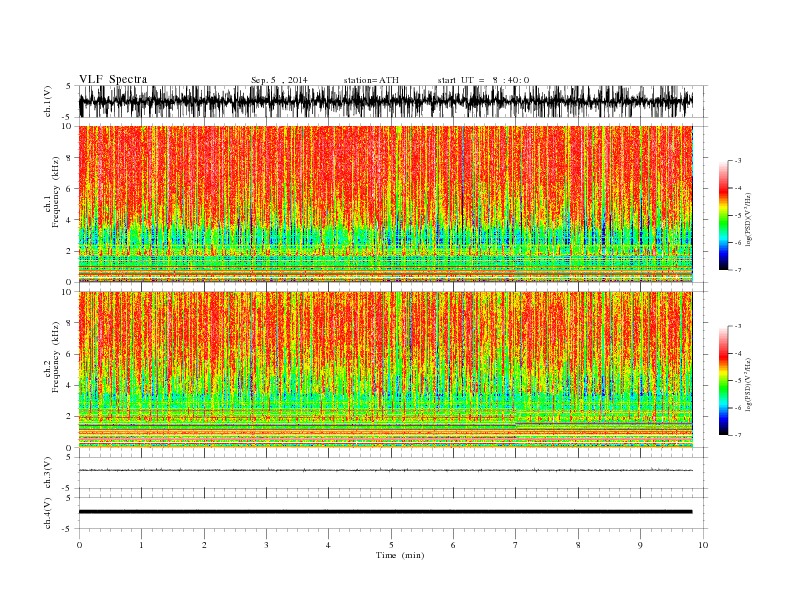The height and width of the screenshot is (612, 792).
Task: Click the "ch.4(V)" axis label
Action: [x=48, y=513]
